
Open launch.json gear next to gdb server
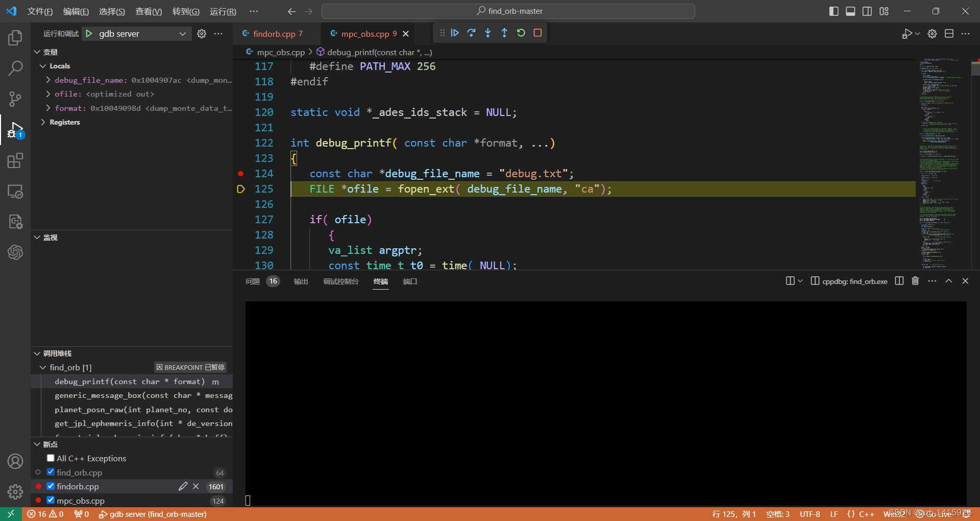[202, 34]
